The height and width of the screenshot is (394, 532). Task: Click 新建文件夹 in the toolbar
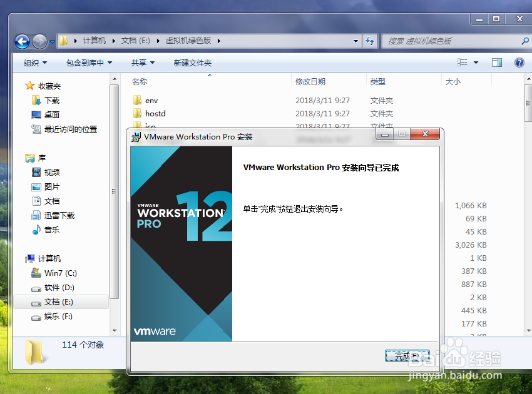[x=192, y=63]
